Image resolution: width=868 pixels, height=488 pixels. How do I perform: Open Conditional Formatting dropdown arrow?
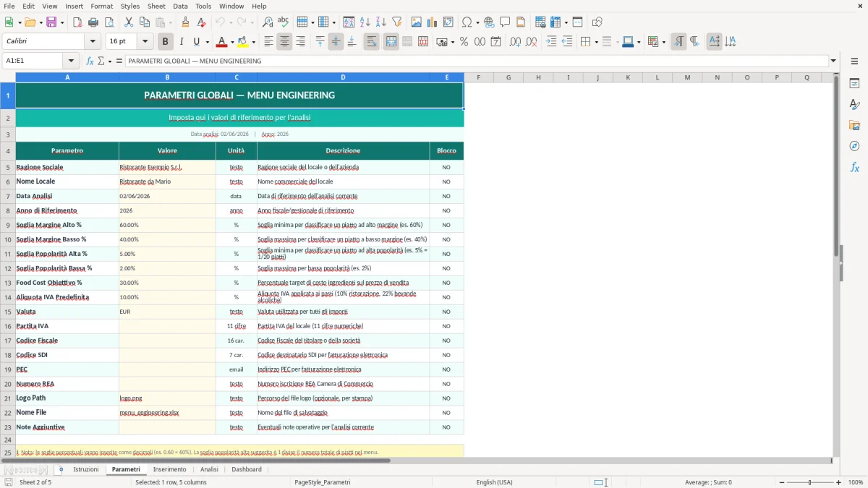point(663,42)
